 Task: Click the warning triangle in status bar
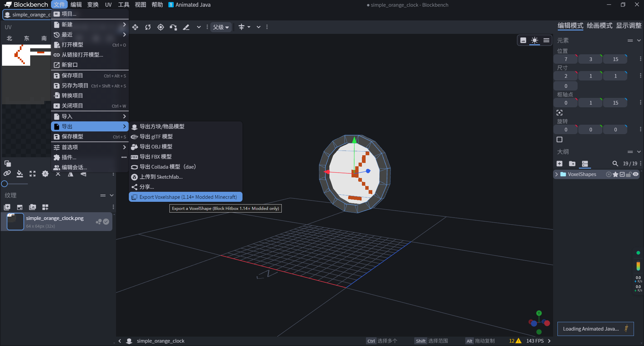click(519, 341)
